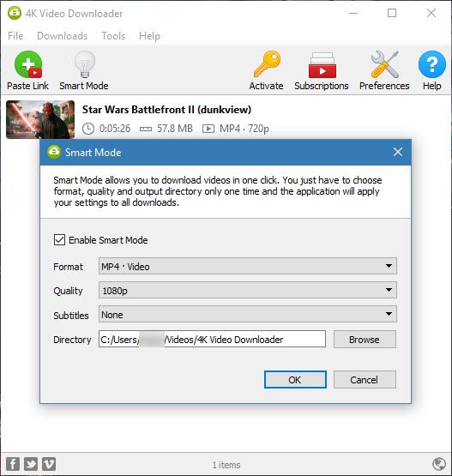Click the Browse button for directory
Image resolution: width=452 pixels, height=476 pixels.
365,340
